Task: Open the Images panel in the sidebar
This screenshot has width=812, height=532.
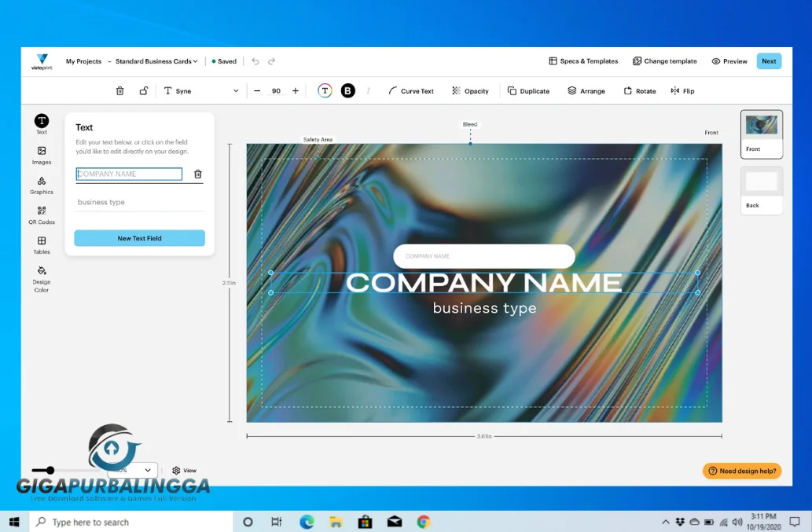Action: click(x=41, y=156)
